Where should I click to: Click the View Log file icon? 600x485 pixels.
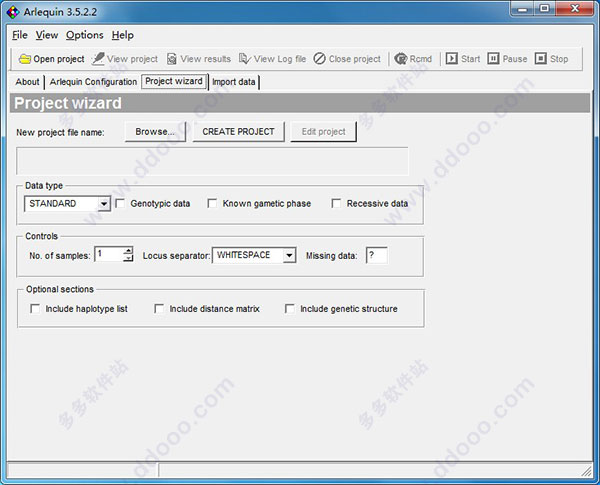[245, 59]
